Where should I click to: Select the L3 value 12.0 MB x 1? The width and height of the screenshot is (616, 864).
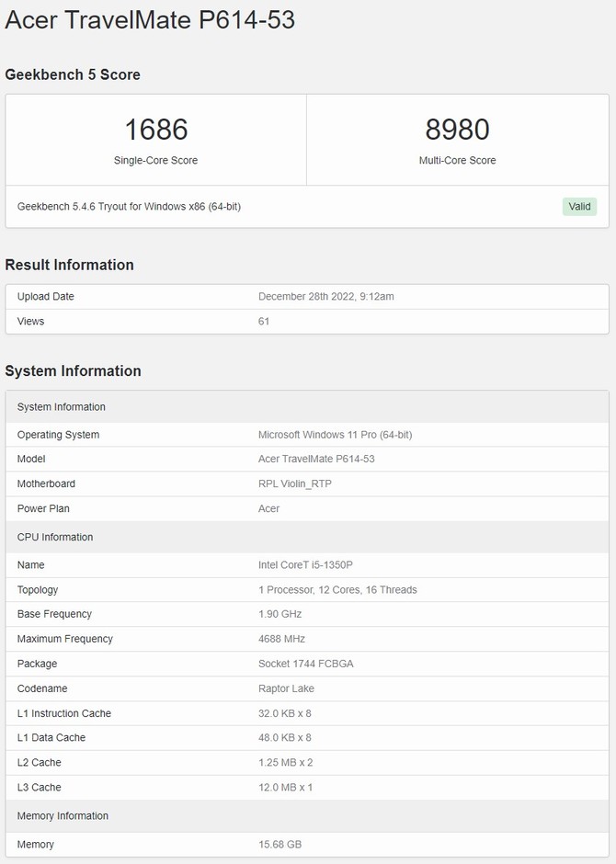pos(285,787)
